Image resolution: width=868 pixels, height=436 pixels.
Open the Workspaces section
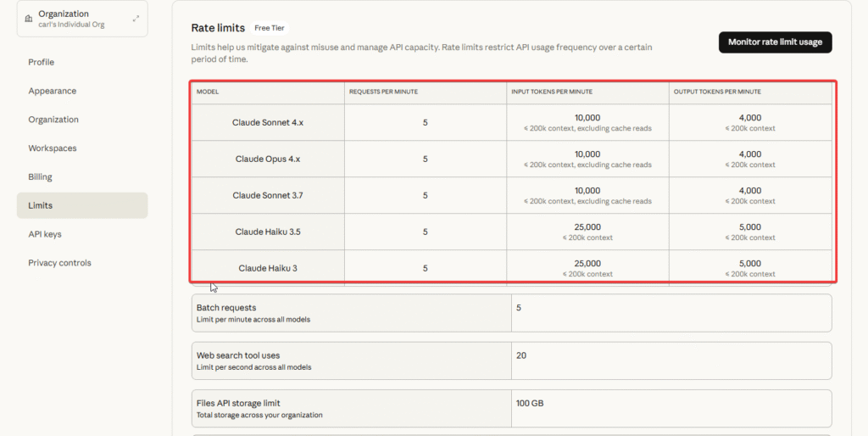(x=53, y=148)
